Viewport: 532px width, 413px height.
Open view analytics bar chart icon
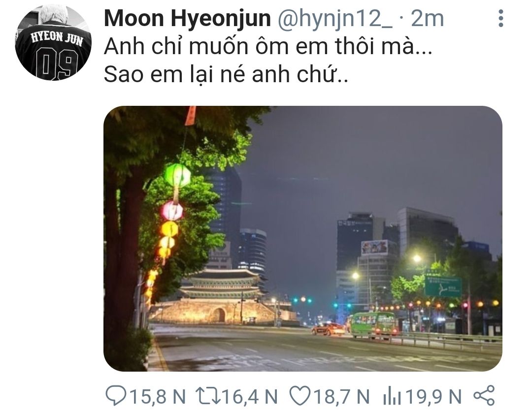392,396
